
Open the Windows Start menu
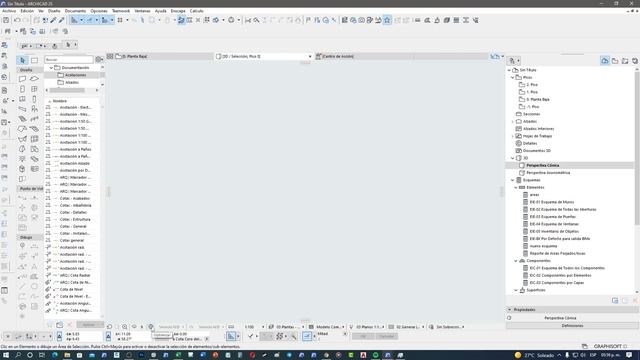[x=6, y=355]
